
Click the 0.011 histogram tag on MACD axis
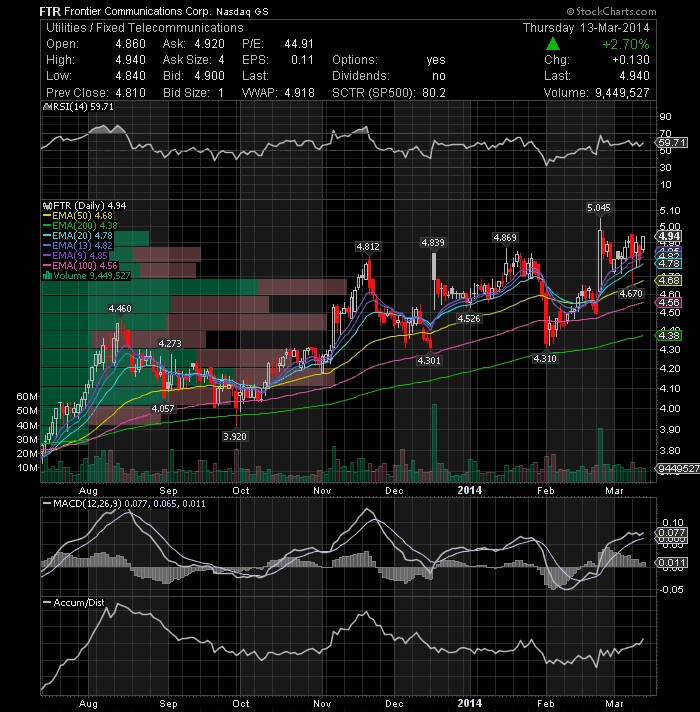672,563
